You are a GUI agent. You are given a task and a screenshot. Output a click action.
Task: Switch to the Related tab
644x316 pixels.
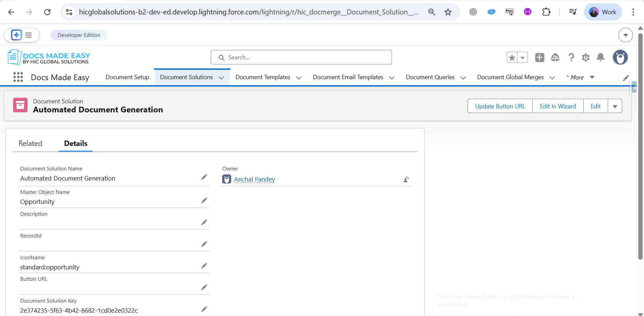coord(30,144)
